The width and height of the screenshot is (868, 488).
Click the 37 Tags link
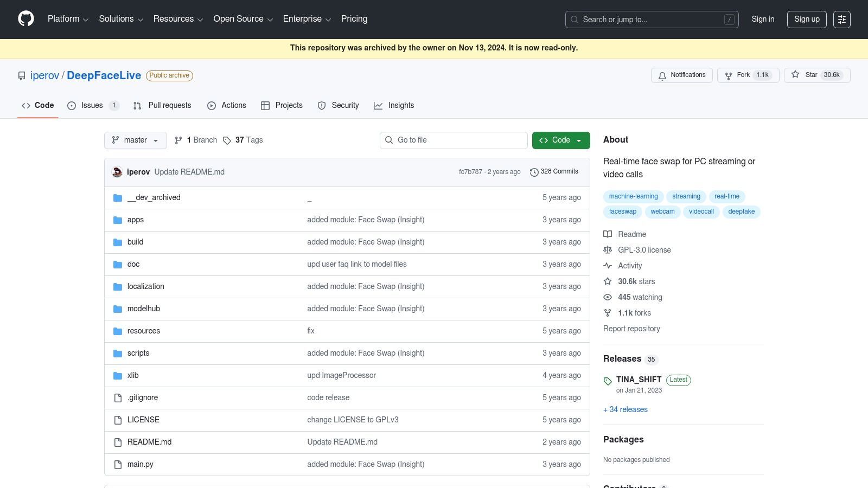click(x=248, y=140)
